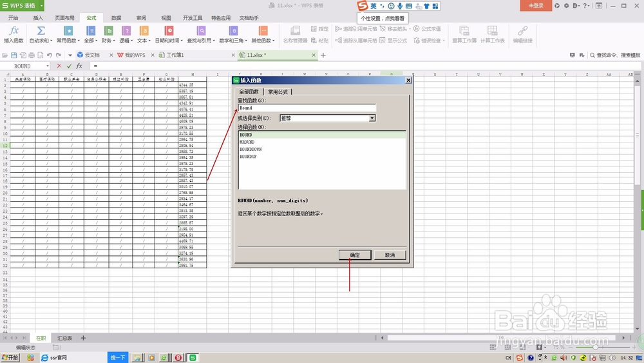Switch to the 开始 ribbon tab
This screenshot has width=644, height=363.
13,18
